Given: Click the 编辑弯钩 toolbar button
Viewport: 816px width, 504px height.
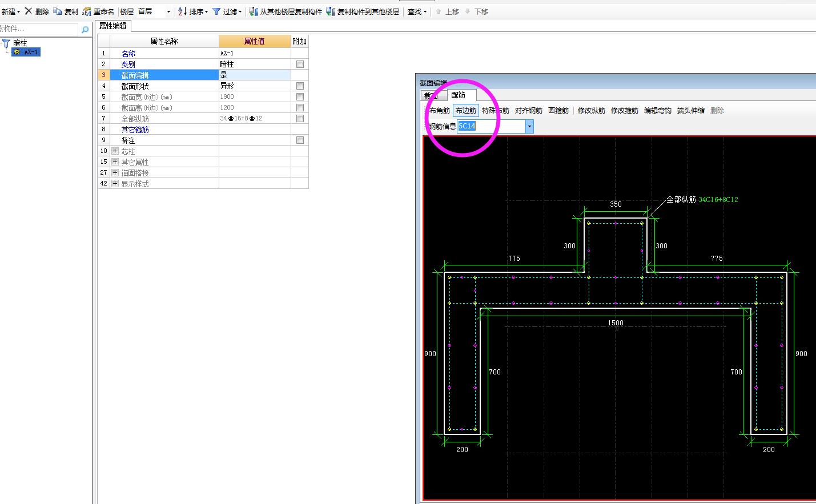Looking at the screenshot, I should tap(658, 111).
